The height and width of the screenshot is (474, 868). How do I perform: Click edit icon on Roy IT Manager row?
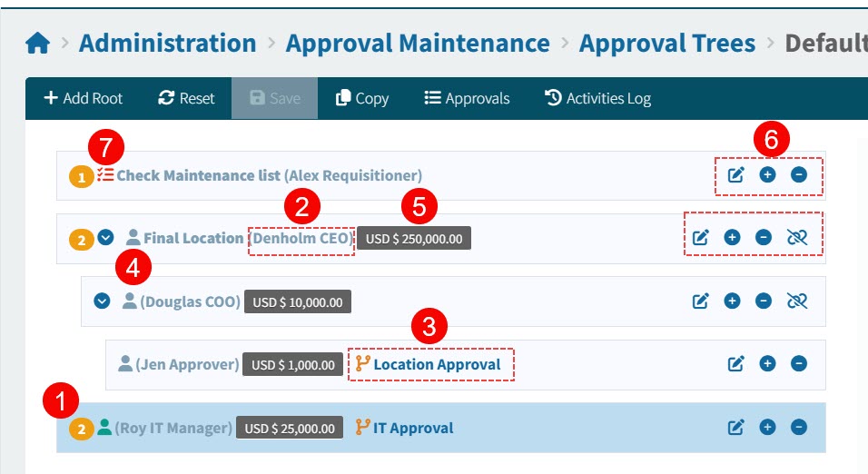pyautogui.click(x=736, y=428)
